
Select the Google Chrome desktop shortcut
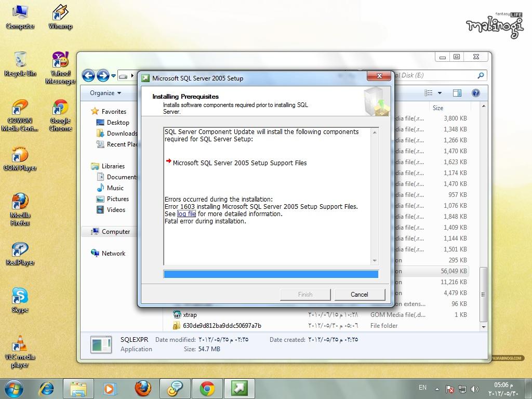tap(60, 115)
